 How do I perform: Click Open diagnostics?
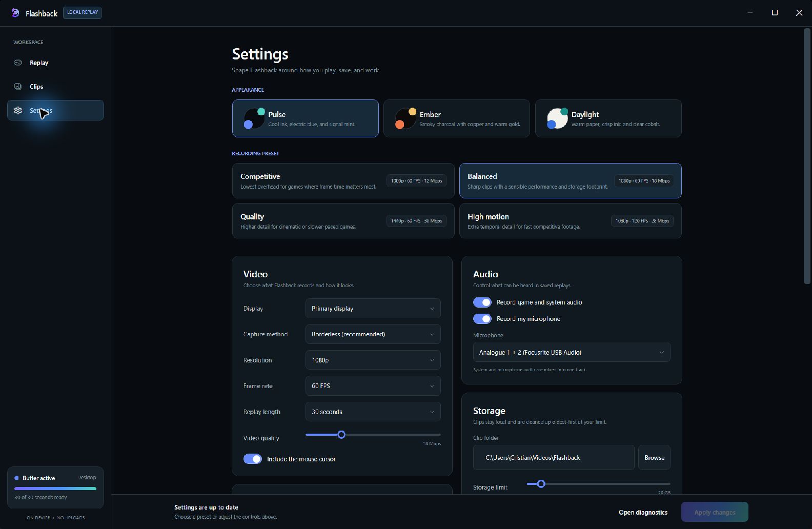(643, 512)
